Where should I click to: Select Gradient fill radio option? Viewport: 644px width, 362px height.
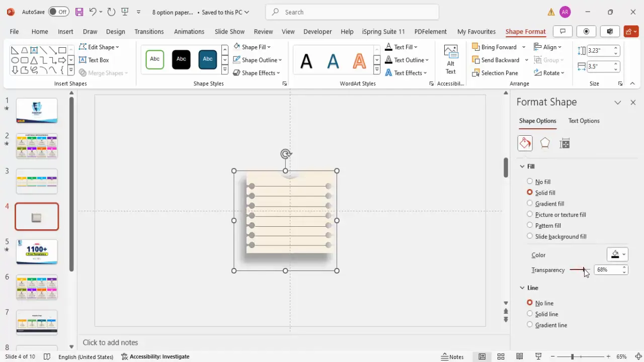[530, 204]
